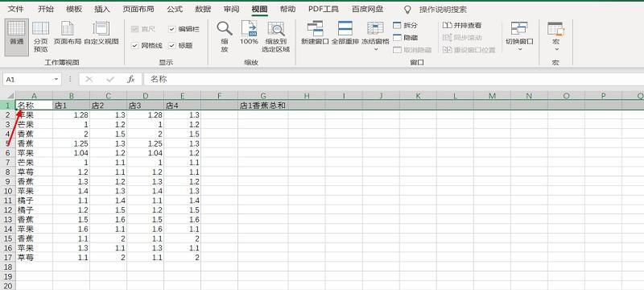
Task: Click Reset Window Position (重设窗口位置)
Action: point(469,50)
